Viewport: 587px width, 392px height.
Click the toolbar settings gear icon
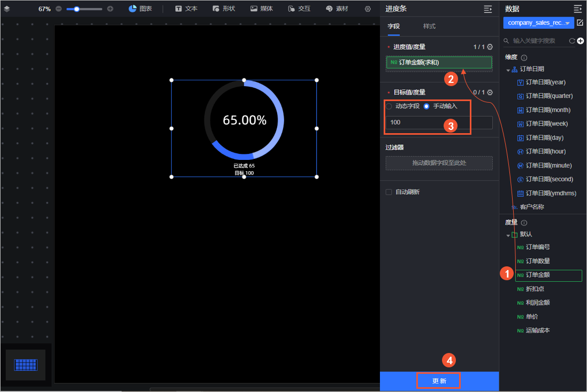(368, 9)
